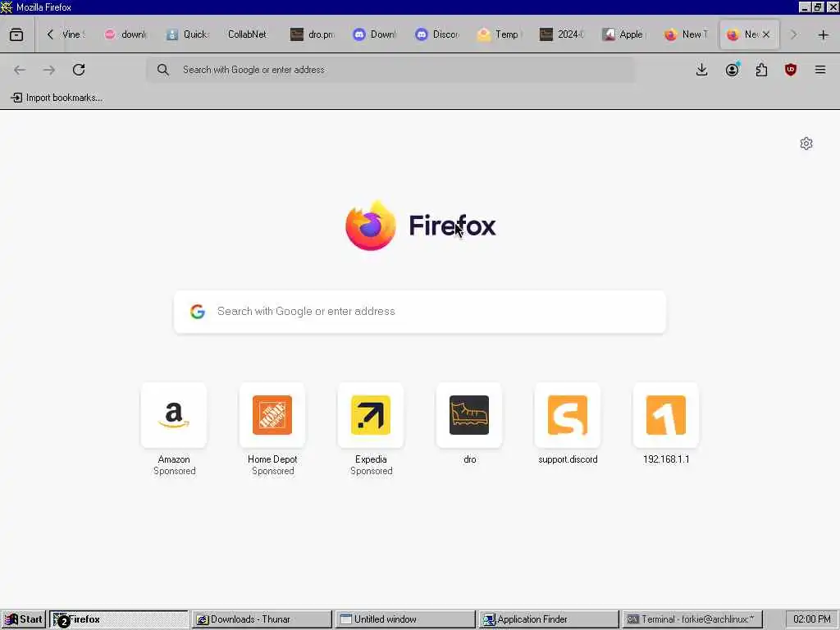Image resolution: width=840 pixels, height=630 pixels.
Task: Open the Start menu in taskbar
Action: point(24,619)
